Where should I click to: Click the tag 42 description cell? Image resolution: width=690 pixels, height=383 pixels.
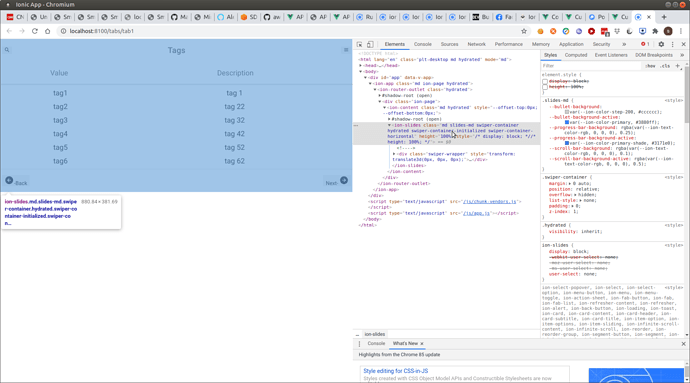tap(234, 134)
